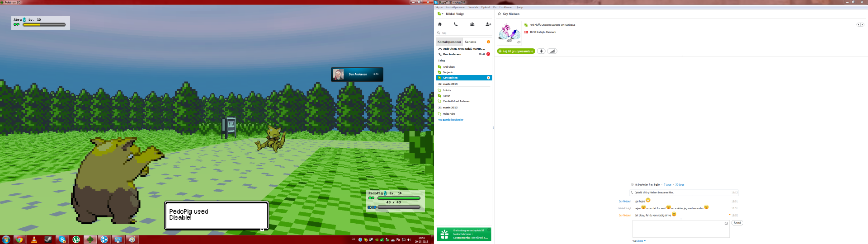The height and width of the screenshot is (244, 868).
Task: Click the Dan Andersen call notification popup
Action: (x=357, y=74)
